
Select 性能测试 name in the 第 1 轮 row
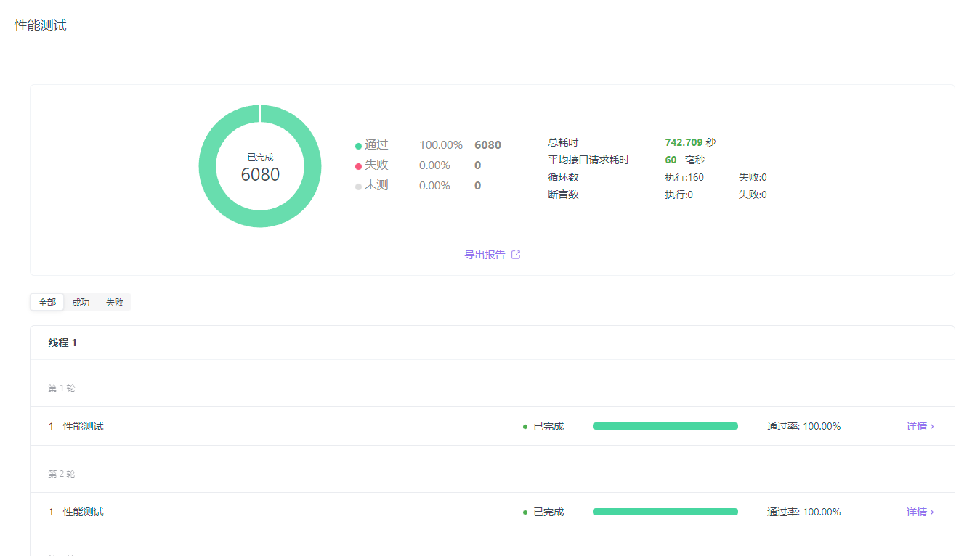84,427
